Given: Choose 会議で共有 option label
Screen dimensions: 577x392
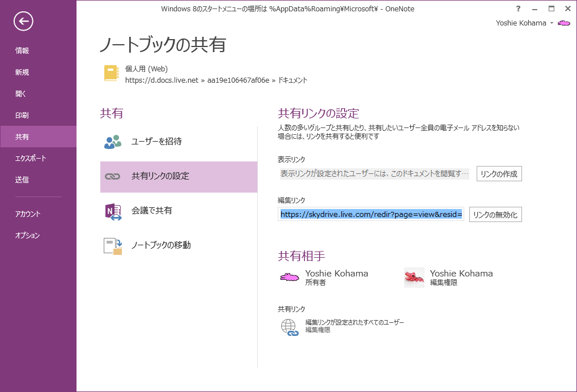Looking at the screenshot, I should [x=151, y=210].
